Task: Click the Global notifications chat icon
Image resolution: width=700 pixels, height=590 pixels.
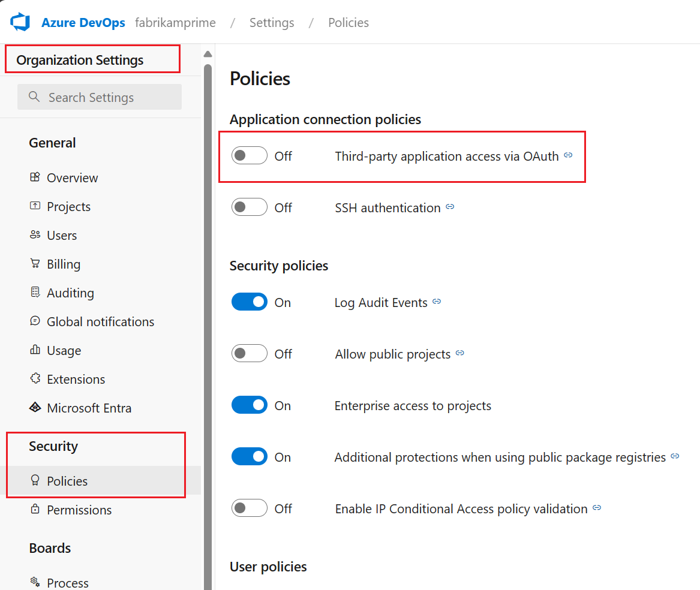Action: point(35,321)
